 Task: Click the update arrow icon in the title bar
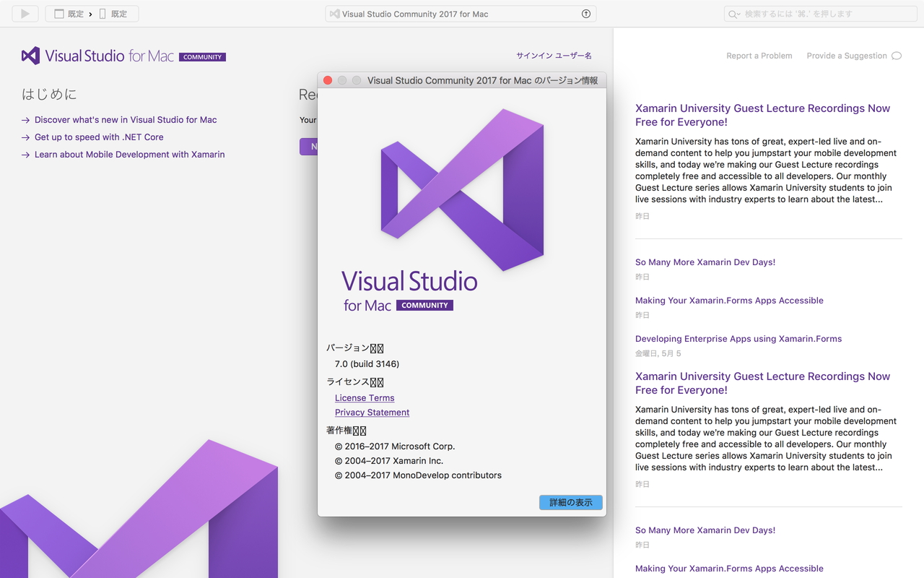[x=586, y=13]
